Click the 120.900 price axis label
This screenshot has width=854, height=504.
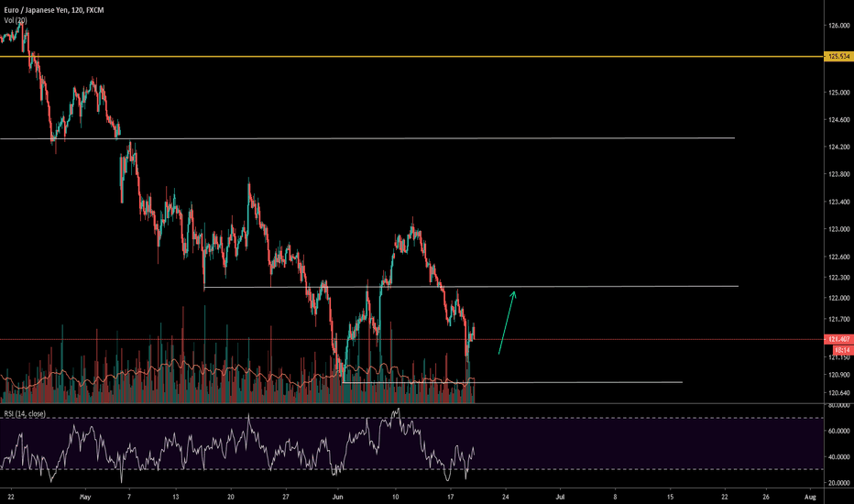click(x=838, y=374)
